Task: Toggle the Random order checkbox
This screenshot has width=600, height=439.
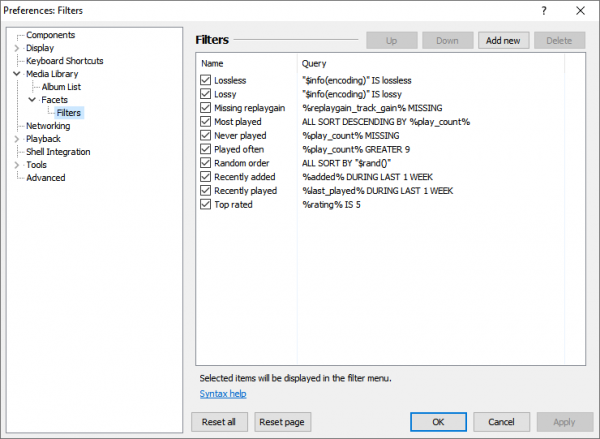Action: coord(206,163)
